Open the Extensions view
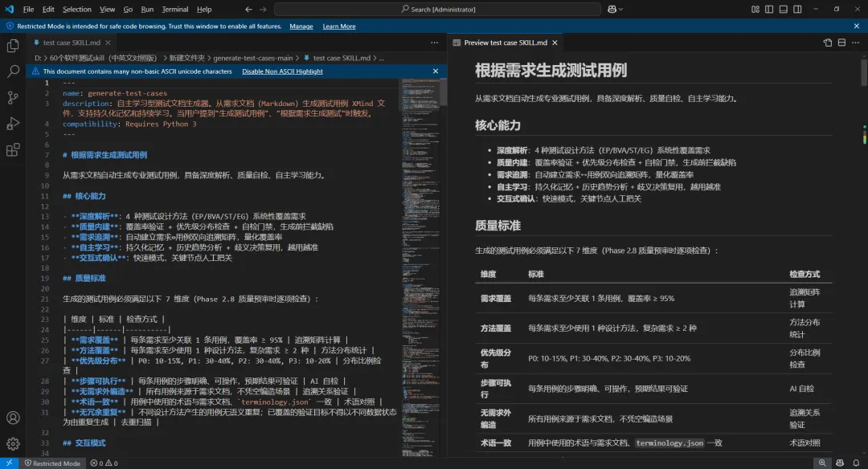This screenshot has width=868, height=469. pos(13,149)
